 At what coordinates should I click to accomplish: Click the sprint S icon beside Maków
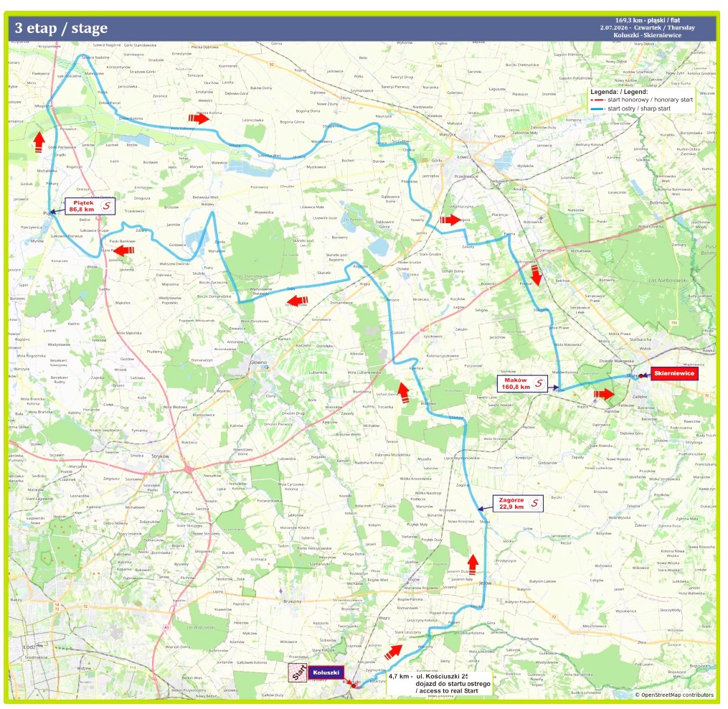coord(539,383)
